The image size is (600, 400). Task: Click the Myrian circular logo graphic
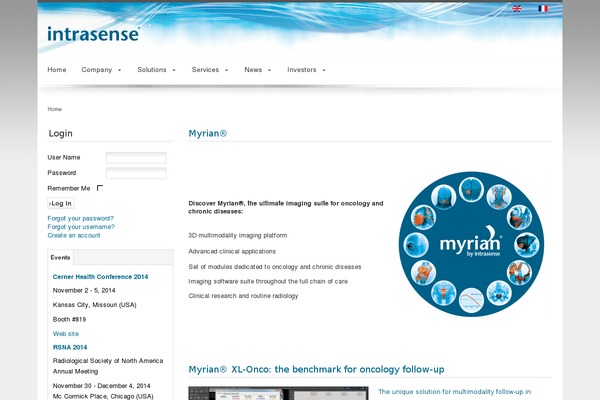[471, 244]
